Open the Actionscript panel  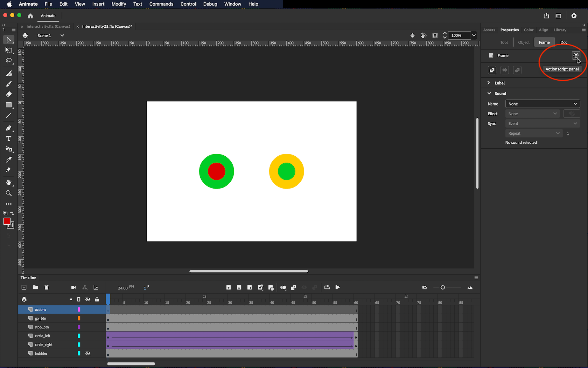576,55
